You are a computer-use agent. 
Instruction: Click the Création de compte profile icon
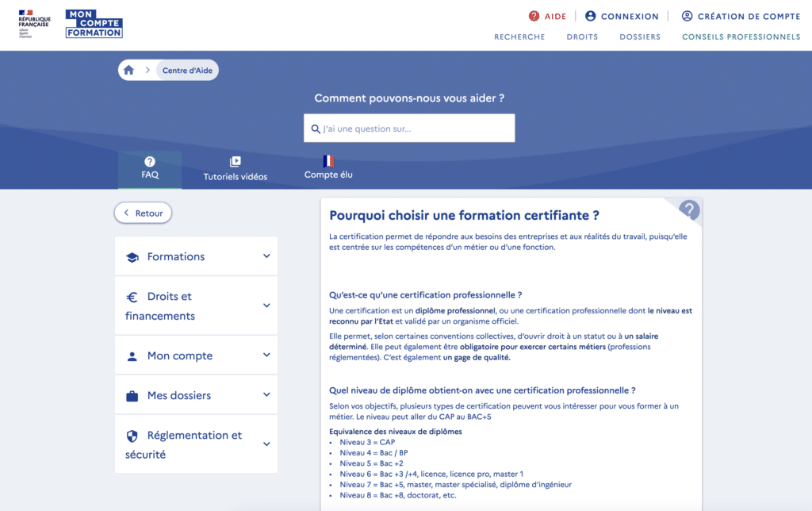tap(687, 16)
